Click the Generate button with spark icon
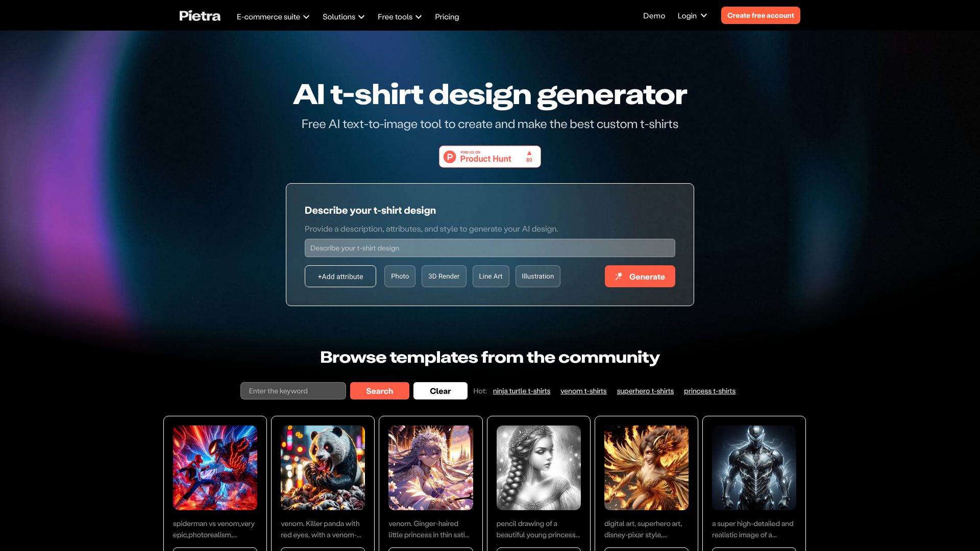The height and width of the screenshot is (551, 980). (640, 276)
